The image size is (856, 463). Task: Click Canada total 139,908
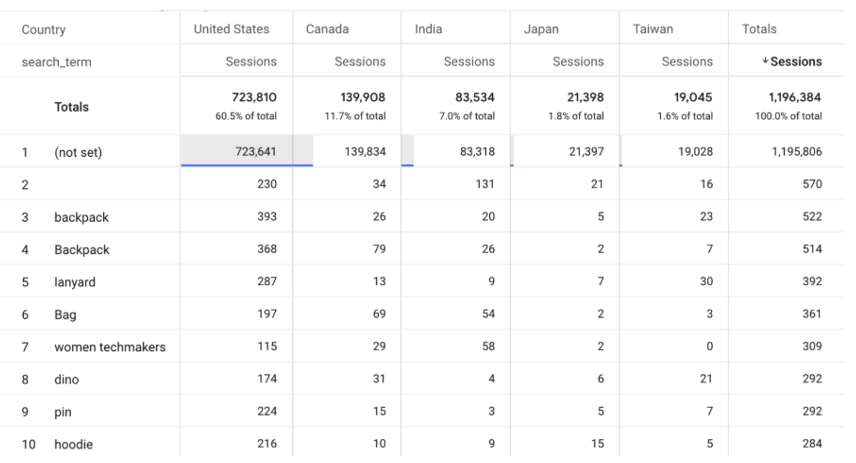tap(363, 97)
